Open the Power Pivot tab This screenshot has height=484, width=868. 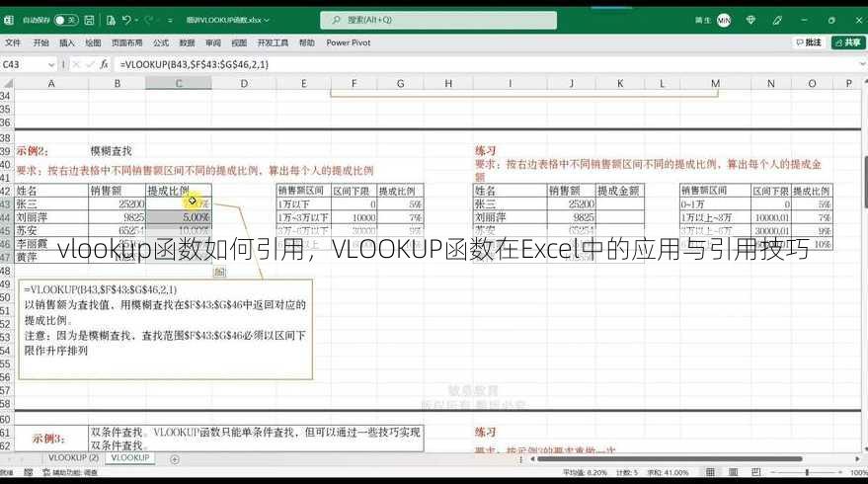pos(349,42)
